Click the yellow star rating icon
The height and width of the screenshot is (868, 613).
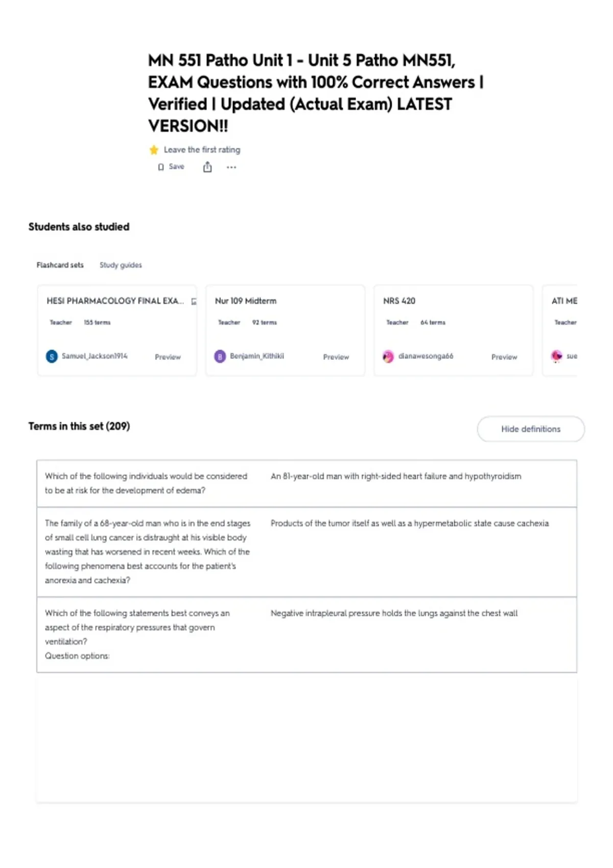pyautogui.click(x=154, y=150)
